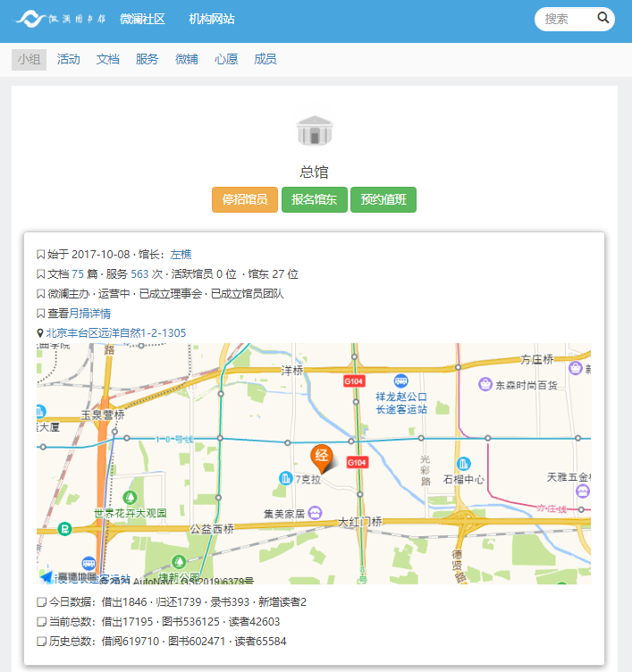The height and width of the screenshot is (672, 632).
Task: Click the magnifier search icon
Action: (603, 18)
